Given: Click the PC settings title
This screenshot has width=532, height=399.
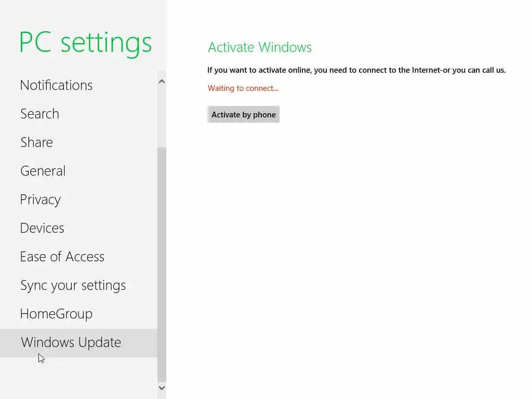Looking at the screenshot, I should (x=86, y=43).
